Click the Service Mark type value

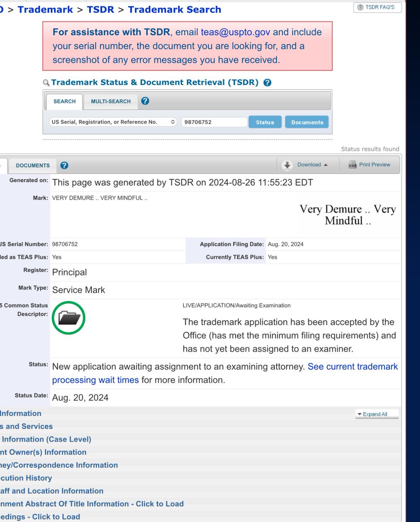click(79, 290)
